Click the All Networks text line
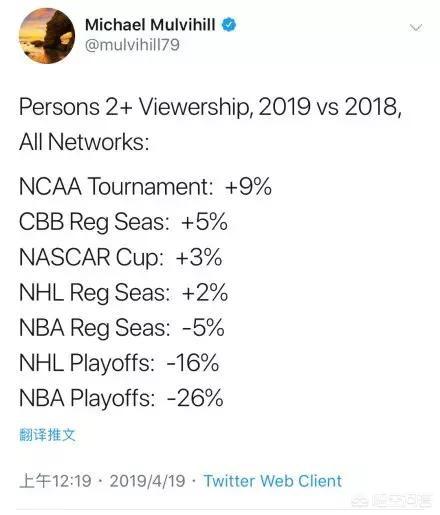 point(84,142)
